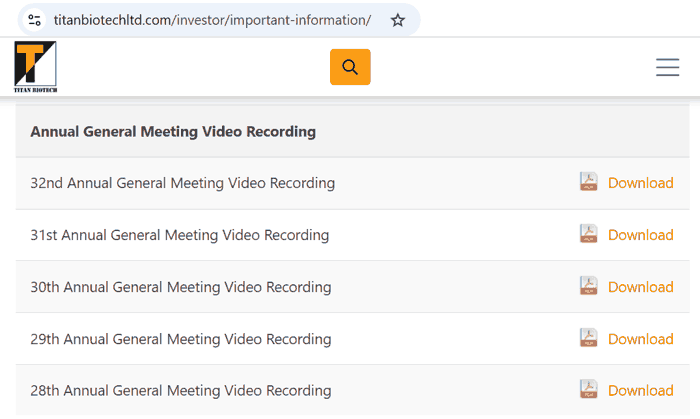Click PDF icon for 29th AGM recording
Image resolution: width=700 pixels, height=419 pixels.
pyautogui.click(x=588, y=338)
